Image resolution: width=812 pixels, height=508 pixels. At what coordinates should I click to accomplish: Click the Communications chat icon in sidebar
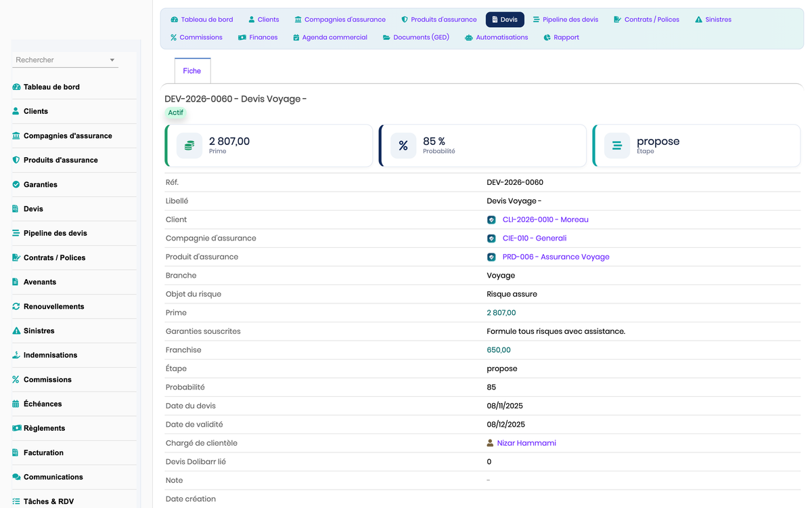click(16, 478)
